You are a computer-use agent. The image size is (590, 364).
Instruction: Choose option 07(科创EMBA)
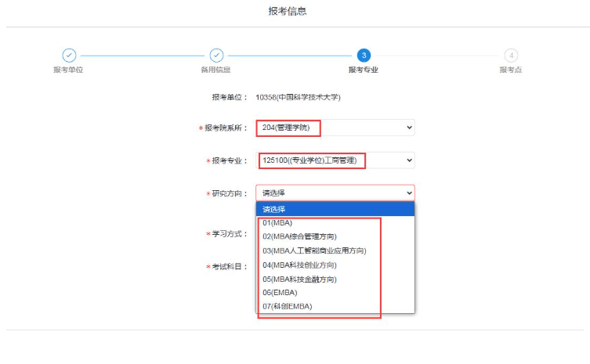click(x=335, y=307)
